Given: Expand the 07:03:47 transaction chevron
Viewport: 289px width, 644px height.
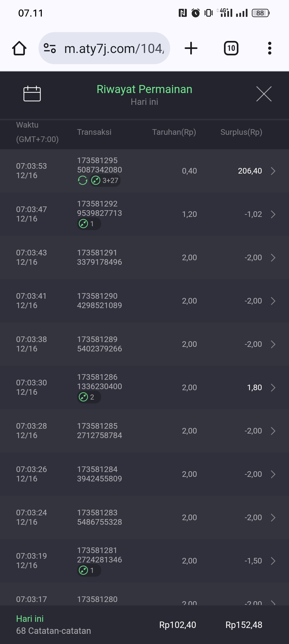Looking at the screenshot, I should pyautogui.click(x=273, y=214).
